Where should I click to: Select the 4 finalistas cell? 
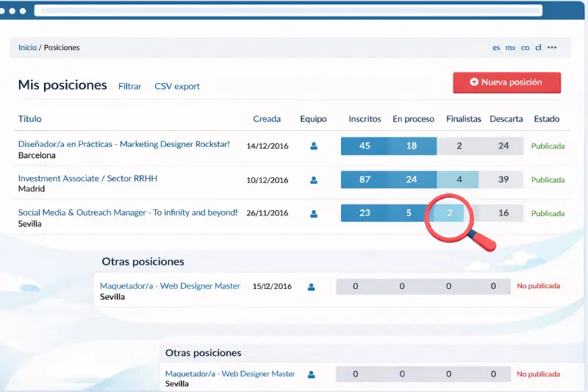(459, 179)
